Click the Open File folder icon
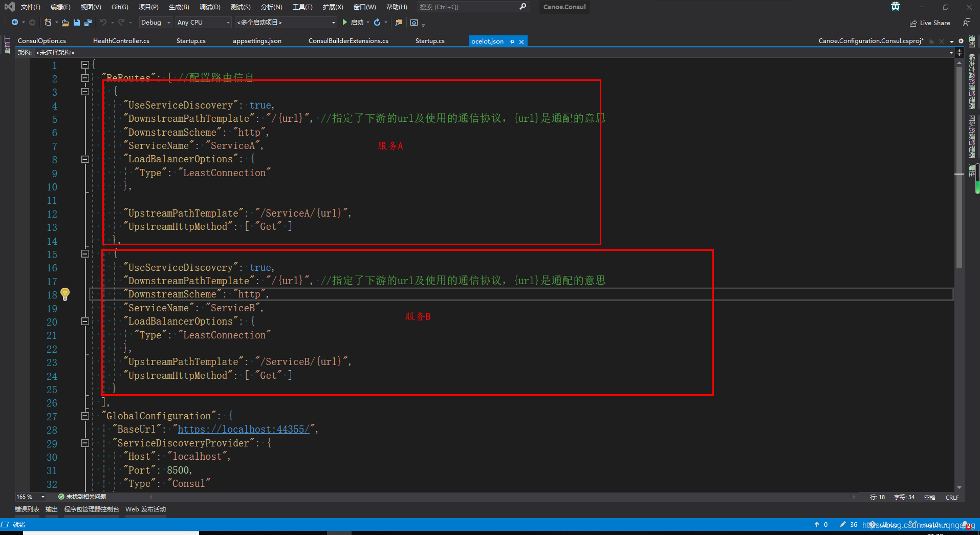Viewport: 980px width, 535px height. point(65,23)
